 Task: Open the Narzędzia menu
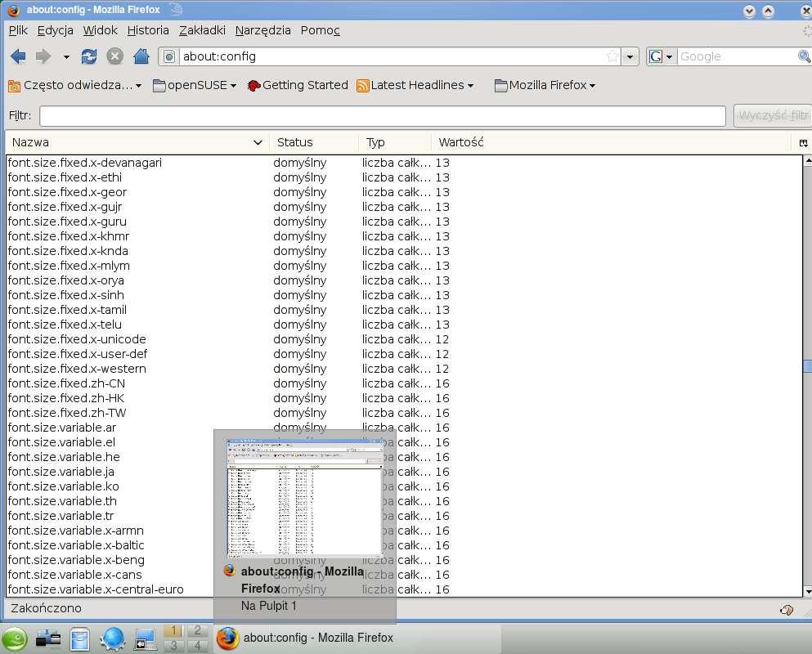[x=263, y=30]
